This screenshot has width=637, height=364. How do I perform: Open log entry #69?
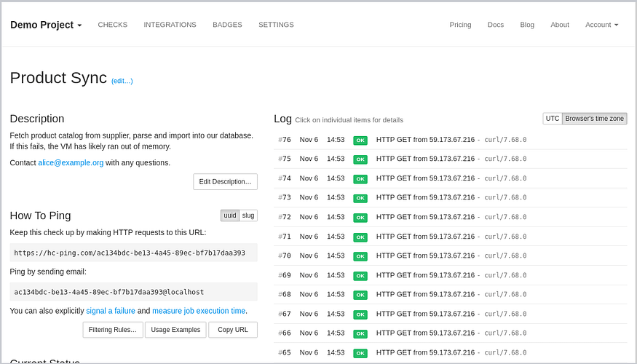pos(450,275)
